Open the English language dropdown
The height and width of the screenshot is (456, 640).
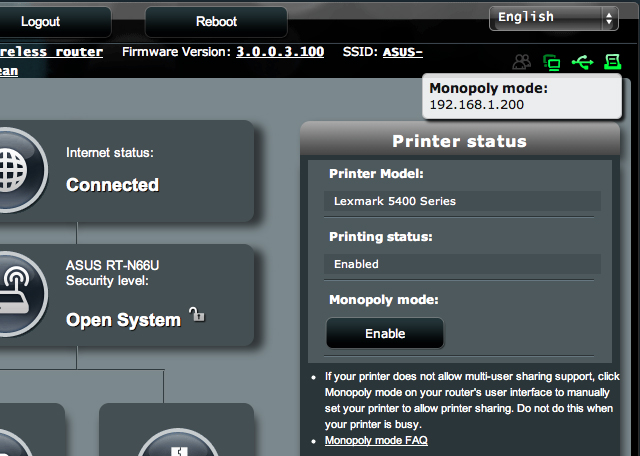(x=554, y=18)
